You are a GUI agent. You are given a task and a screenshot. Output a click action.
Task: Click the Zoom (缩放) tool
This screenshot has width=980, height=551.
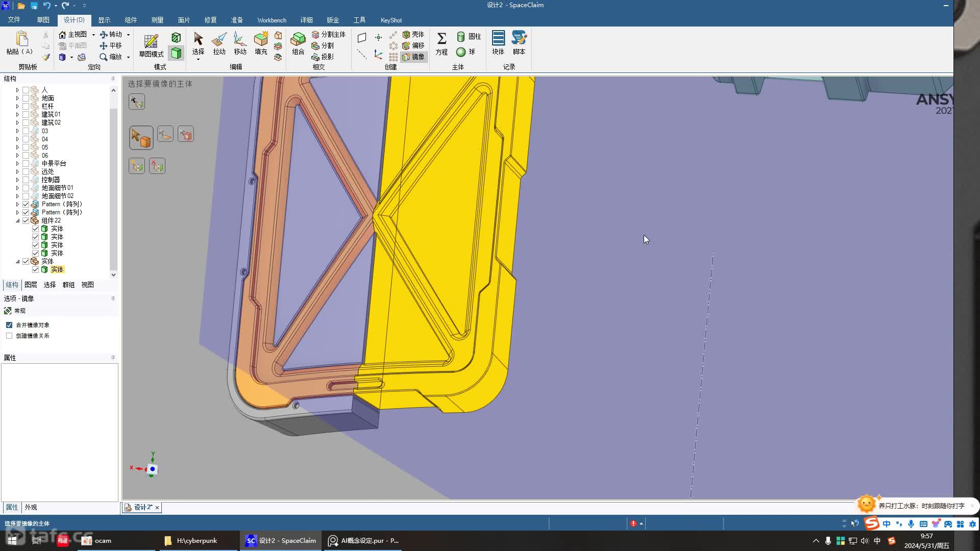pyautogui.click(x=111, y=57)
